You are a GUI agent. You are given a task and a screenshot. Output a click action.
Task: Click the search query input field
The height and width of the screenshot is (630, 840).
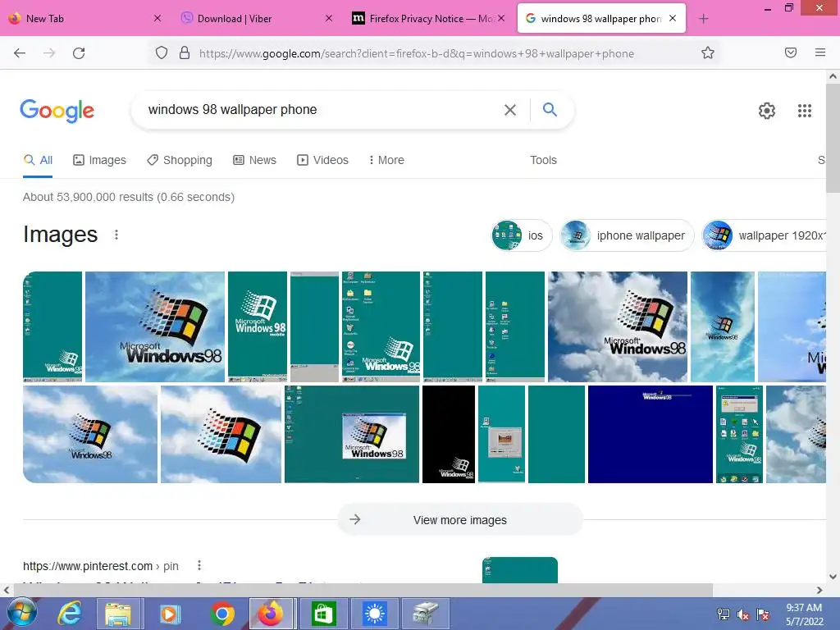click(x=322, y=110)
